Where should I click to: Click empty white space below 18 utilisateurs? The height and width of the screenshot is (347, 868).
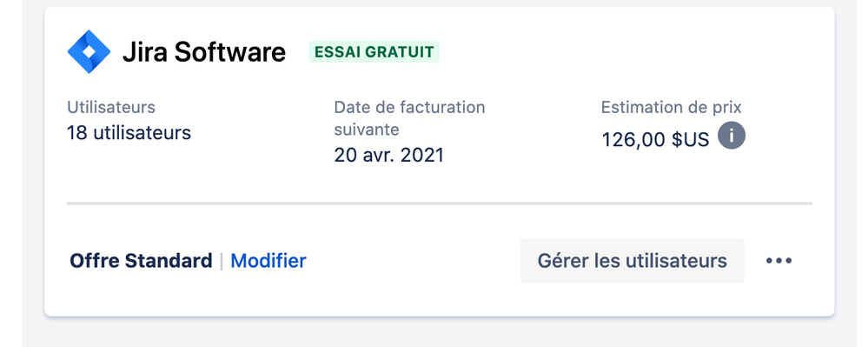[166, 172]
